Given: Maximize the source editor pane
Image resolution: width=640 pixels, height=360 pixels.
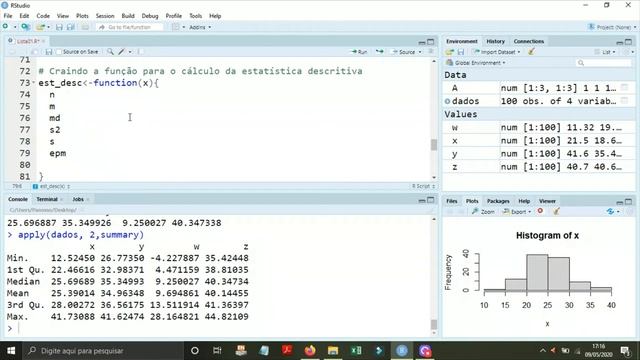Looking at the screenshot, I should tap(431, 42).
